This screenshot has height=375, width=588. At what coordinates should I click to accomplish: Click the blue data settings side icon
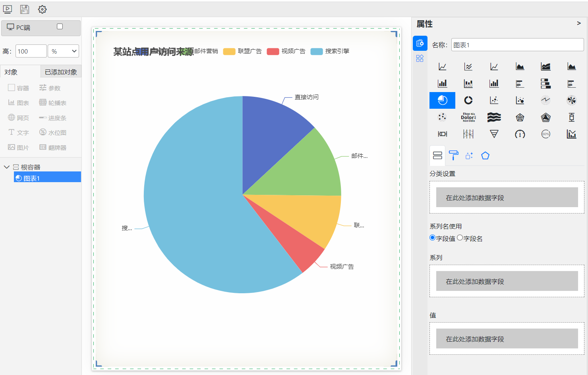pyautogui.click(x=420, y=43)
